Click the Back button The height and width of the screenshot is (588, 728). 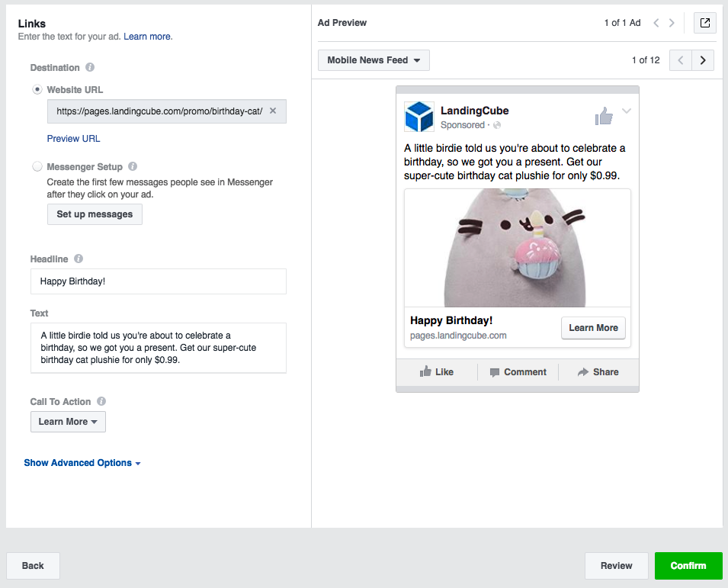coord(33,566)
